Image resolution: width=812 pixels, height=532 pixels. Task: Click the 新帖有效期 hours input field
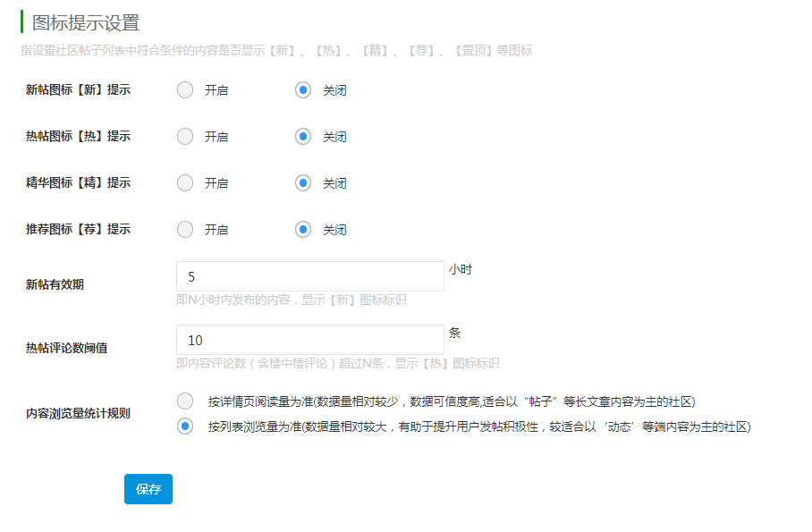pos(310,276)
